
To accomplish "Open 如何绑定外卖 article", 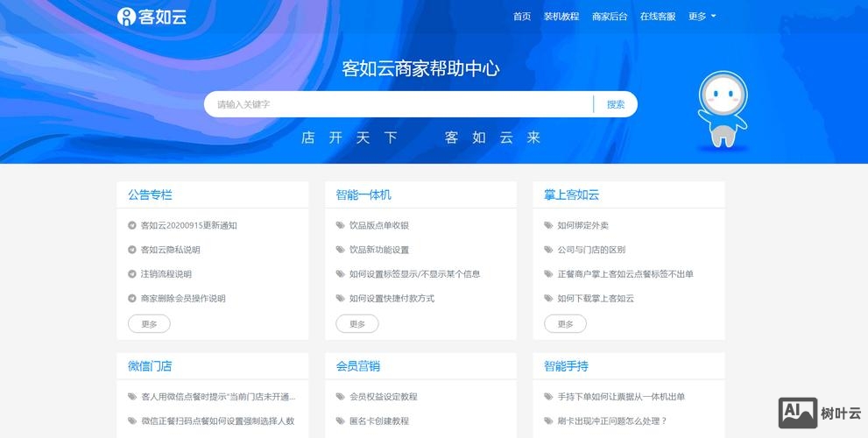I will (583, 225).
